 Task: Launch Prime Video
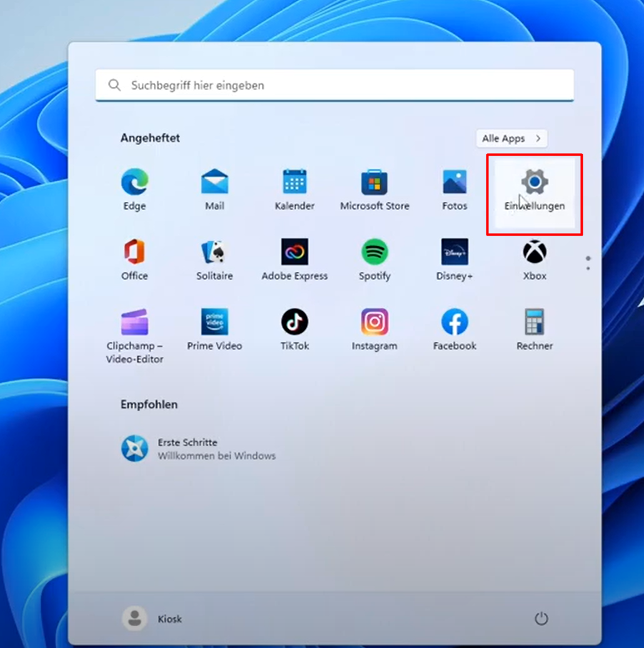tap(214, 329)
